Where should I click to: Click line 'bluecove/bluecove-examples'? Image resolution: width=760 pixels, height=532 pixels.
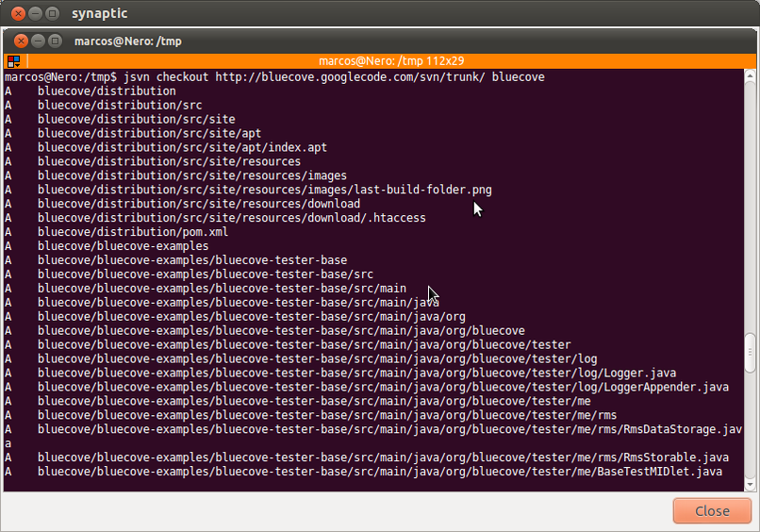(124, 246)
